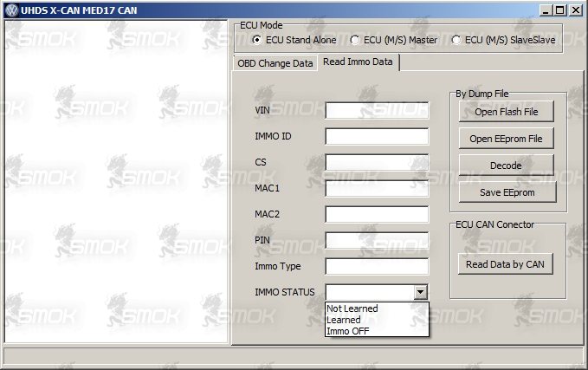The image size is (588, 370).
Task: Click the MAC1 input field
Action: [x=377, y=188]
